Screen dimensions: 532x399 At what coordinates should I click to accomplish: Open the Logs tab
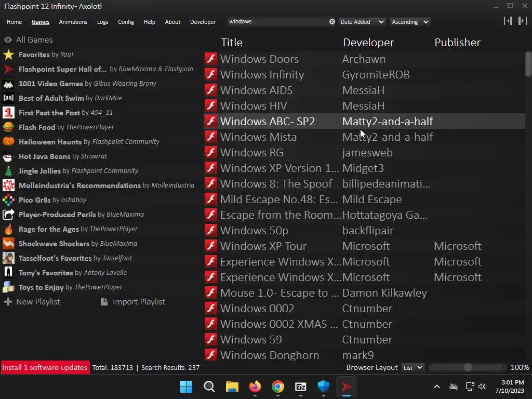[x=102, y=22]
